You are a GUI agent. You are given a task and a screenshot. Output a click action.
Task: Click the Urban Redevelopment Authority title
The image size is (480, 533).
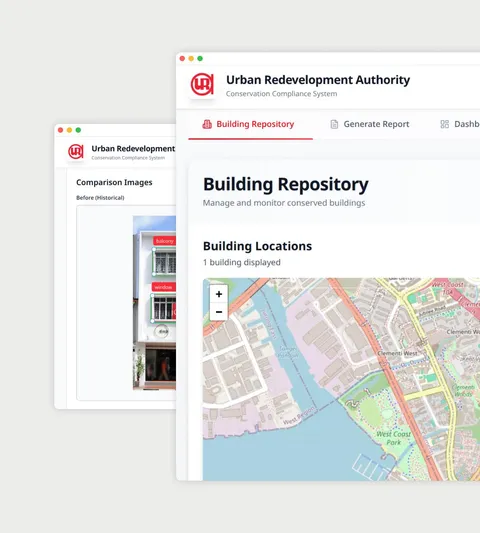[318, 80]
